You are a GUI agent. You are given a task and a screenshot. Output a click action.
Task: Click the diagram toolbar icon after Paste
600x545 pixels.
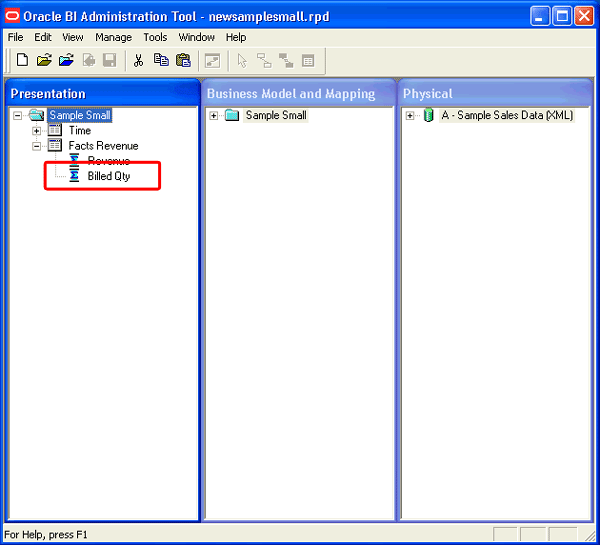[212, 61]
